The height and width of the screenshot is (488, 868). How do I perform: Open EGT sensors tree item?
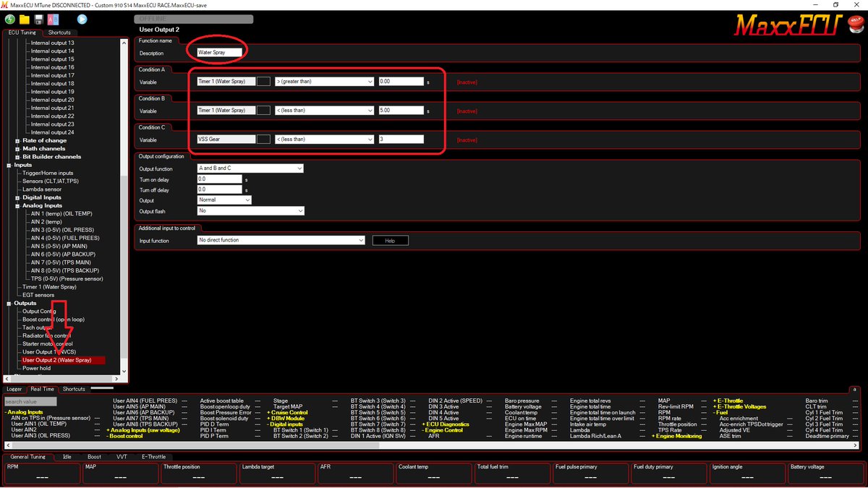pos(38,295)
